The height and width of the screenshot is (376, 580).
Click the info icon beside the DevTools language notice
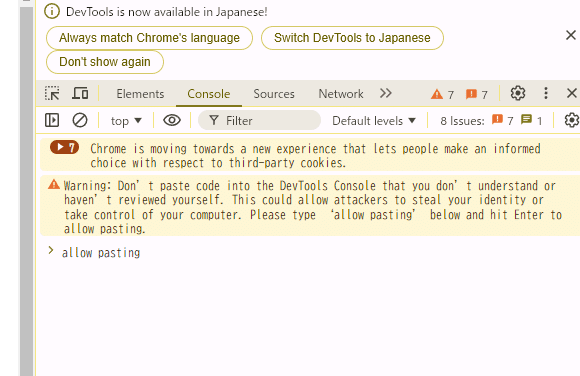point(52,11)
